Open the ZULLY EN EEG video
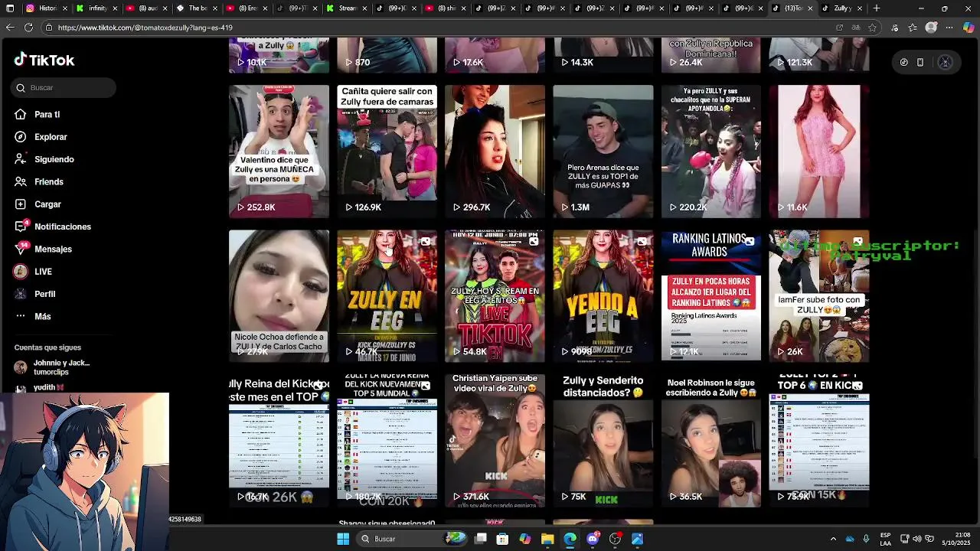This screenshot has height=551, width=980. click(x=387, y=296)
